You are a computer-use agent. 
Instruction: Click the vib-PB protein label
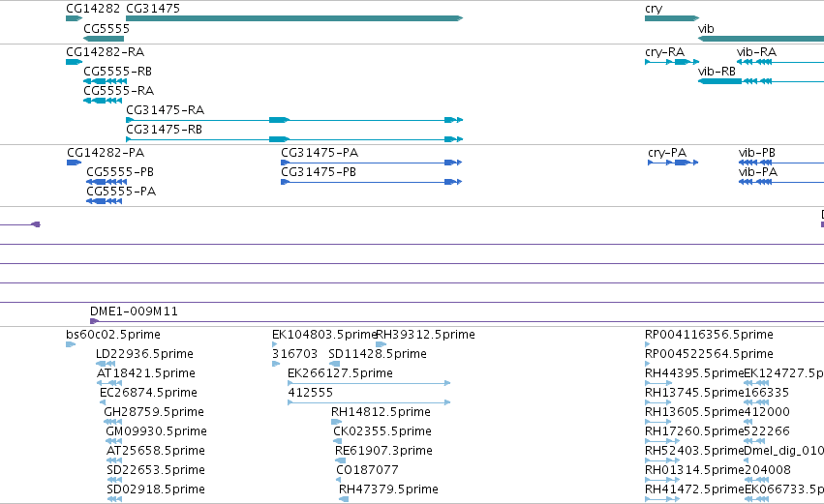[757, 153]
